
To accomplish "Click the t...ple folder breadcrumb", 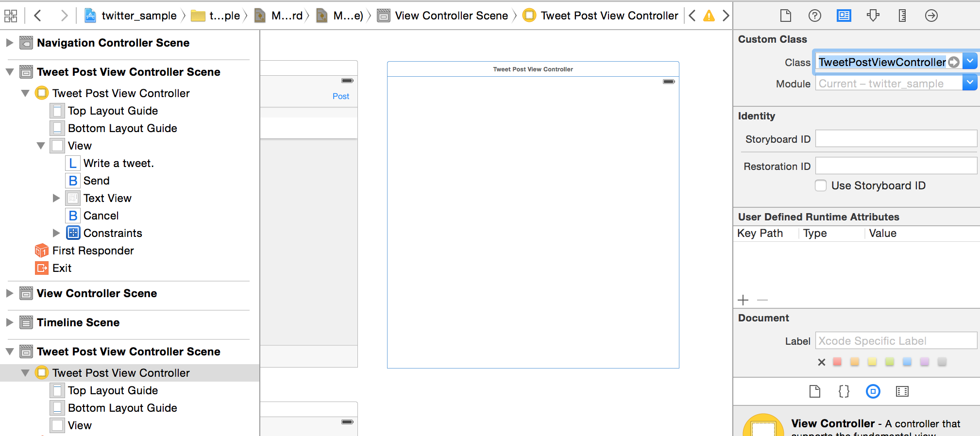I will point(216,16).
